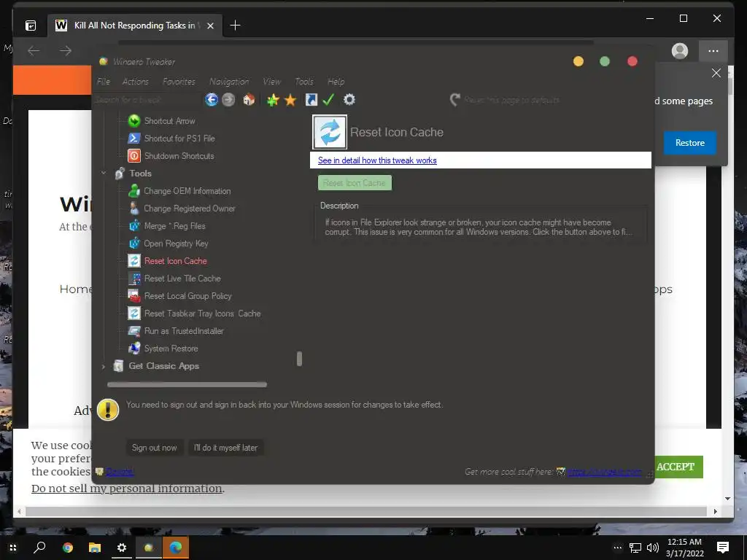
Task: Click the grey Forward arrow in Winaero toolbar
Action: pyautogui.click(x=228, y=99)
